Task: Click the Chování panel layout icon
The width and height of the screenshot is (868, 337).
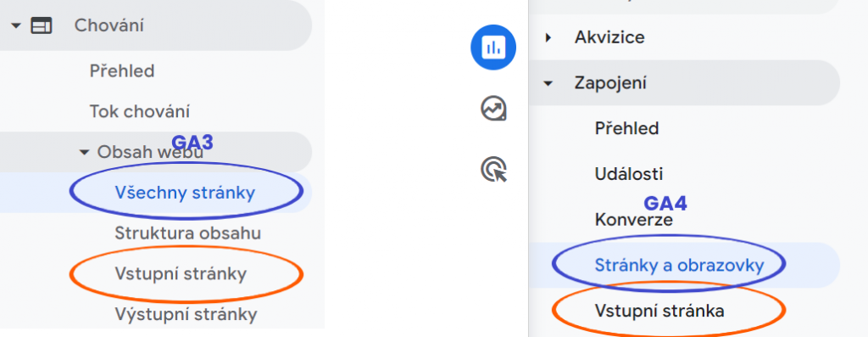Action: tap(41, 25)
